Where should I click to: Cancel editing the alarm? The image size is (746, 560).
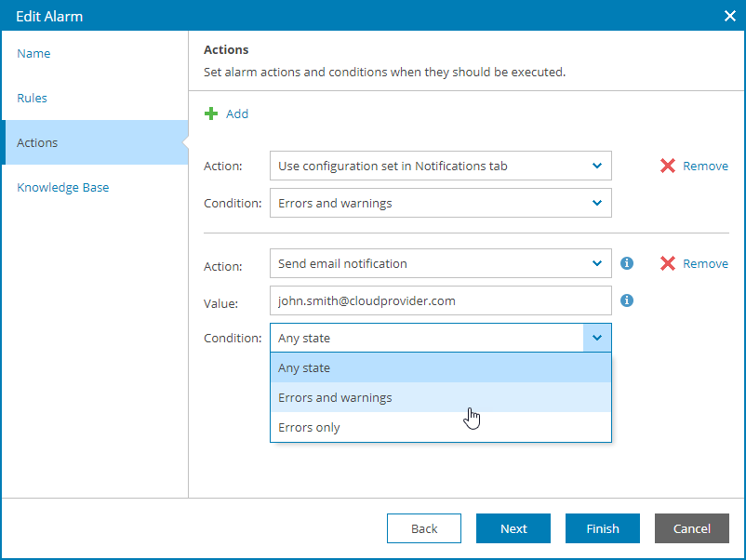[x=691, y=527]
